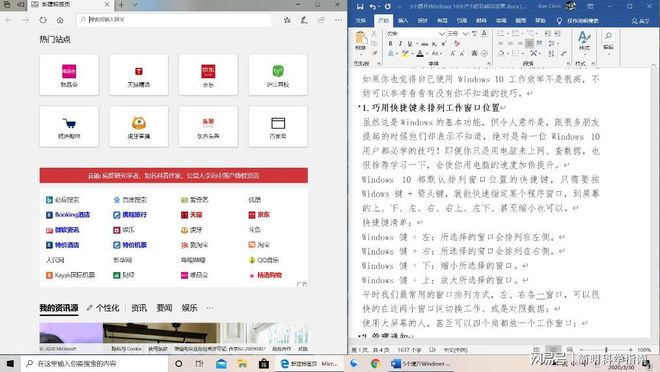This screenshot has height=372, width=660.
Task: Toggle center alignment in Word
Action: click(511, 43)
